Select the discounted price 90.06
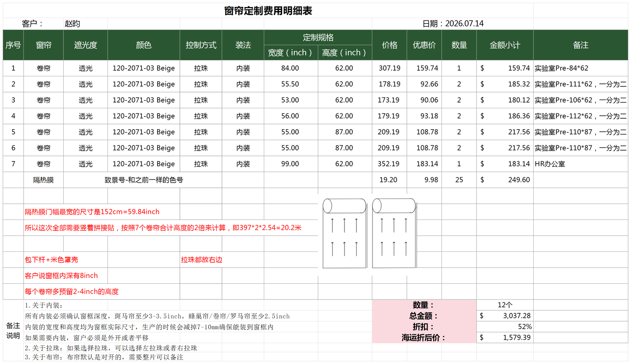 [x=429, y=100]
